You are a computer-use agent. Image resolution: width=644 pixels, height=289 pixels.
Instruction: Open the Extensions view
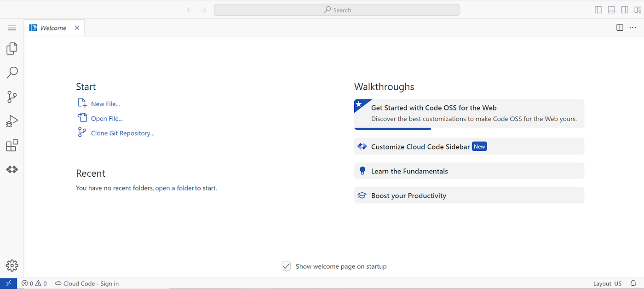12,145
